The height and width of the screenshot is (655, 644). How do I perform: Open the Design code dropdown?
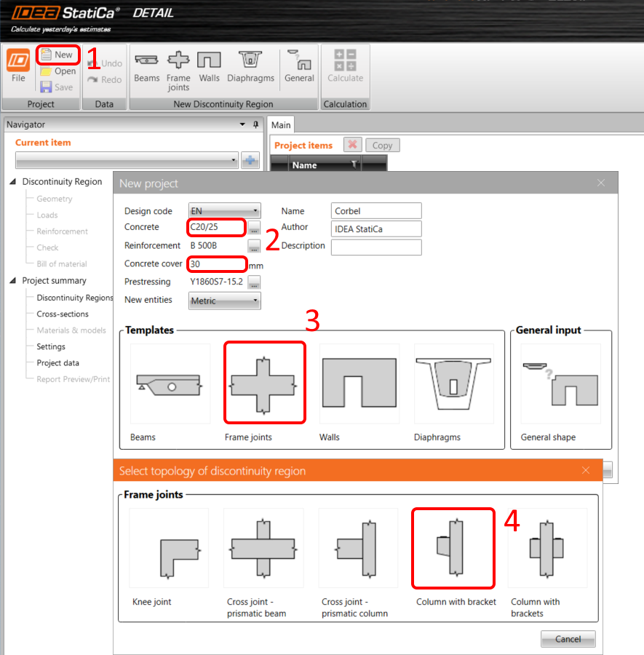[x=224, y=210]
